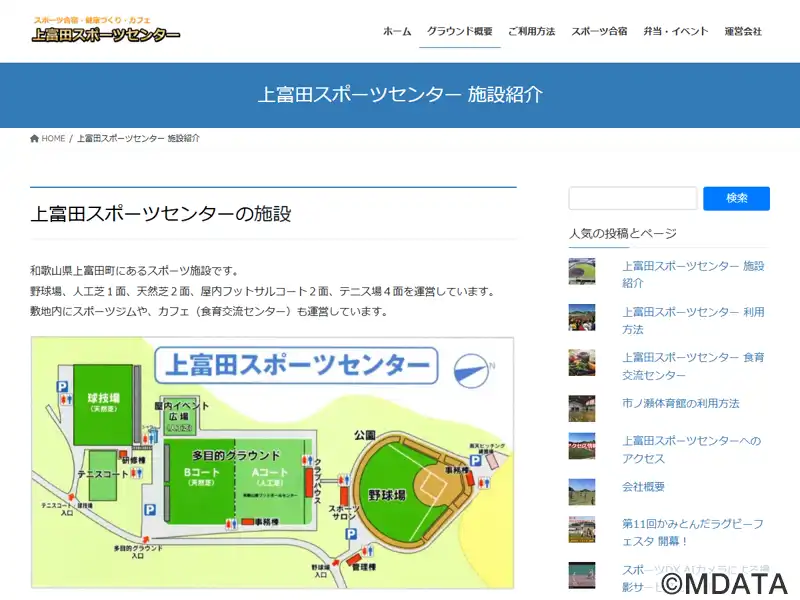Click the sidebar search input field

[x=633, y=198]
